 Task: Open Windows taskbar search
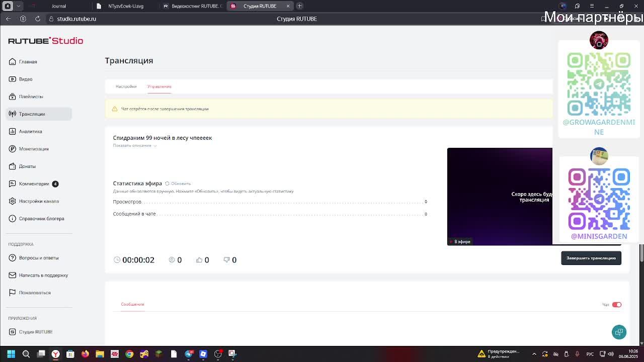coord(26,354)
